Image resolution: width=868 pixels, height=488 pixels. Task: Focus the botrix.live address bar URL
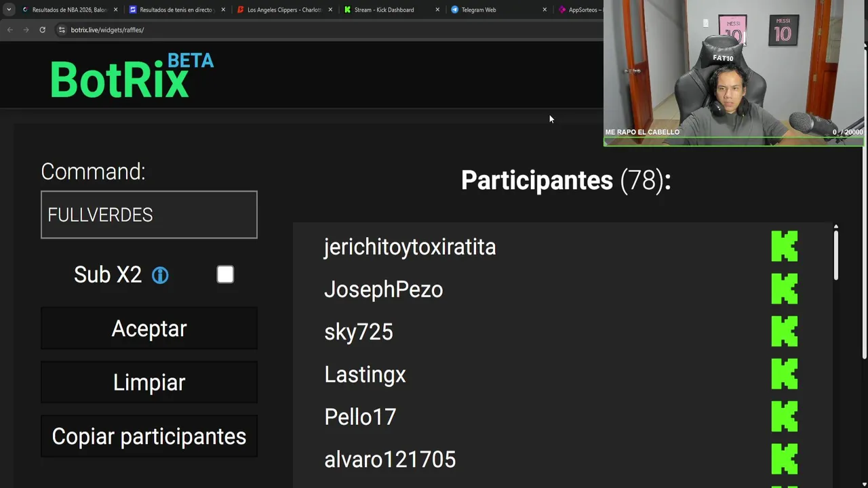coord(107,30)
